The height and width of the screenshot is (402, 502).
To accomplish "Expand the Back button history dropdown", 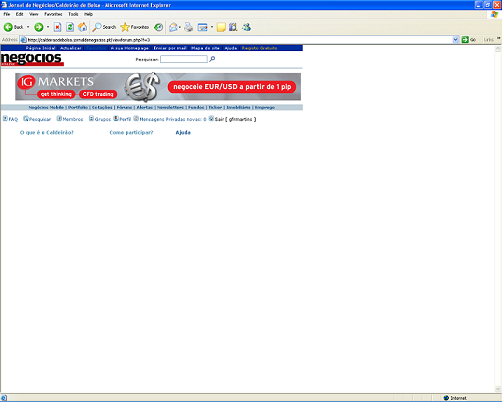I will point(28,27).
